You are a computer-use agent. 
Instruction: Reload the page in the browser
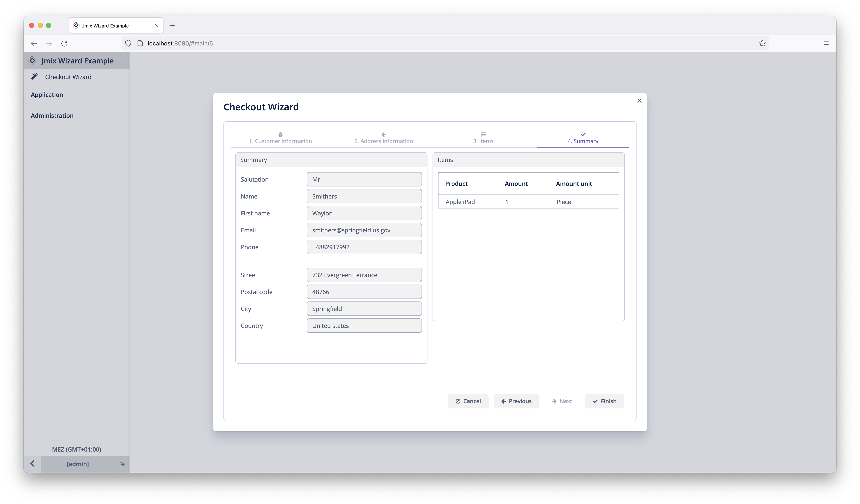64,43
